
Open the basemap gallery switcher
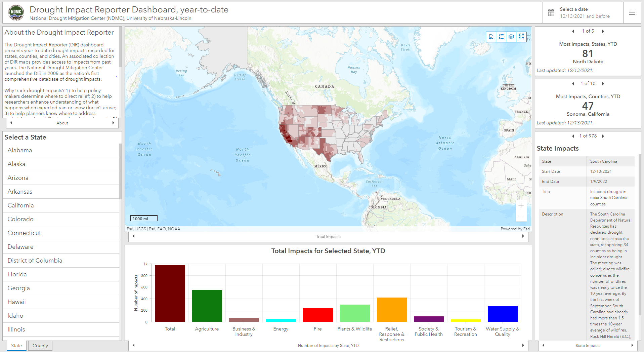pos(521,37)
